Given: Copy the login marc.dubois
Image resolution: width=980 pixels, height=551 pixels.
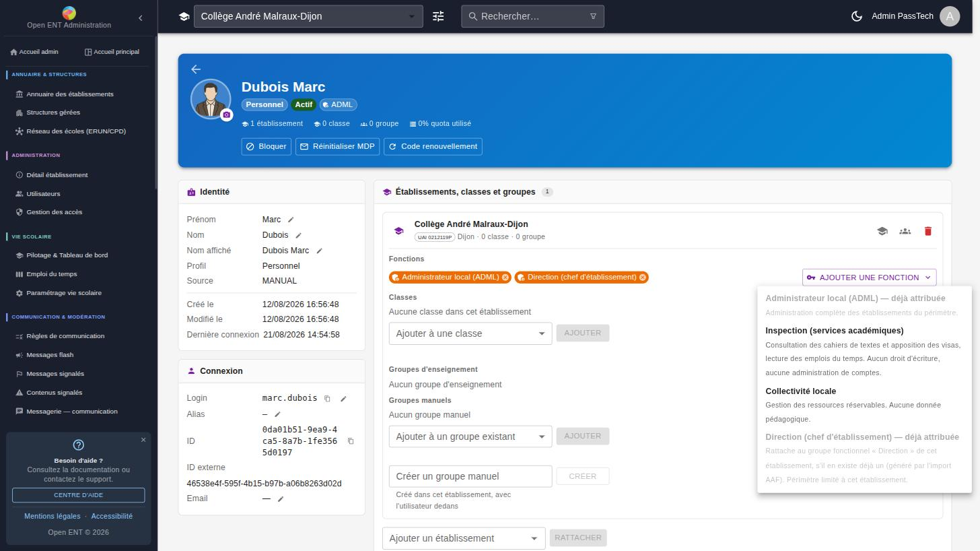Looking at the screenshot, I should point(327,399).
